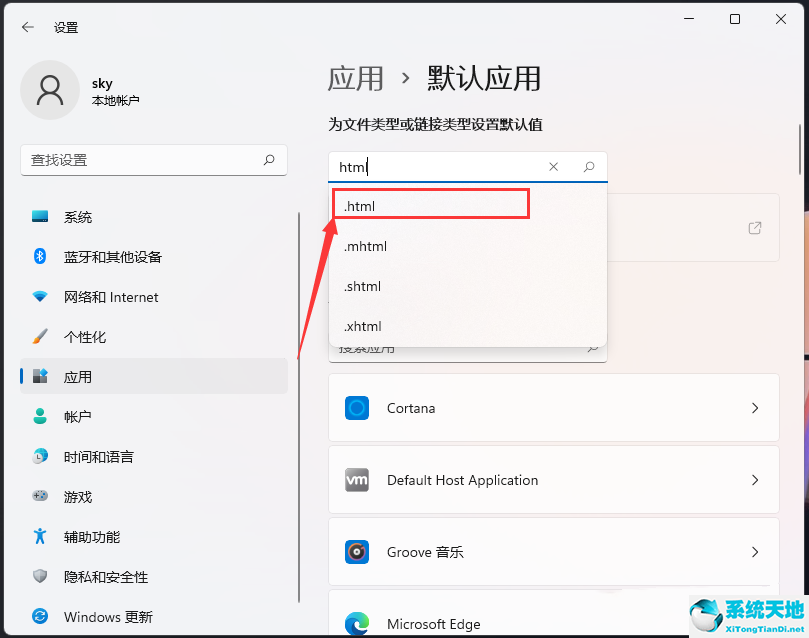Click the Groove 音乐 app icon

(x=357, y=551)
